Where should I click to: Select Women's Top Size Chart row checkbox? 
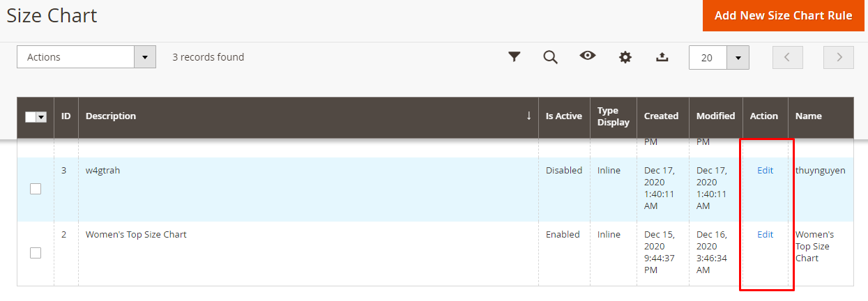(x=36, y=253)
